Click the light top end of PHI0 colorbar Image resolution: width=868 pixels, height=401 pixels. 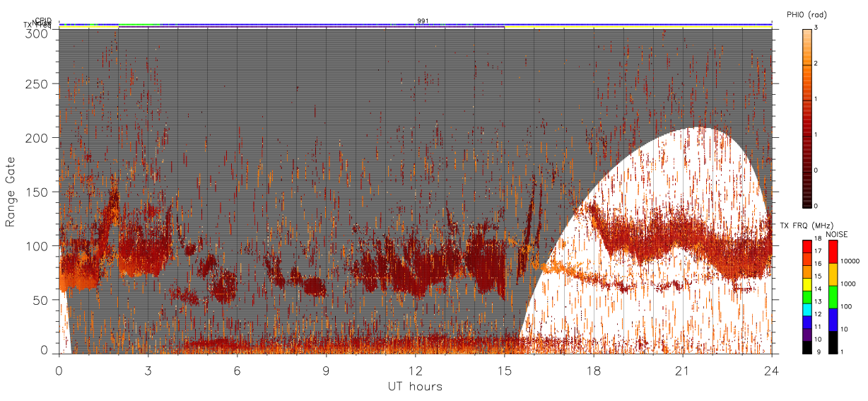point(807,33)
